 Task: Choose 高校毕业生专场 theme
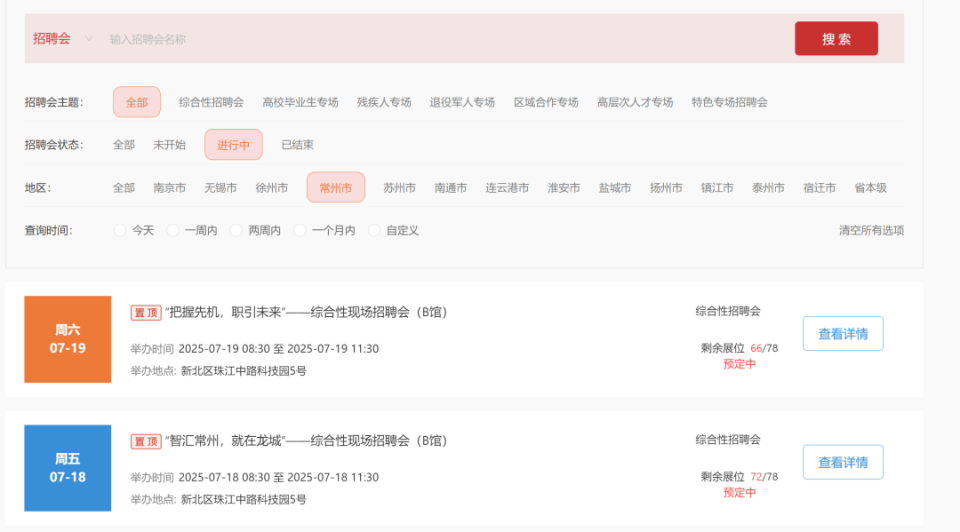click(x=300, y=102)
